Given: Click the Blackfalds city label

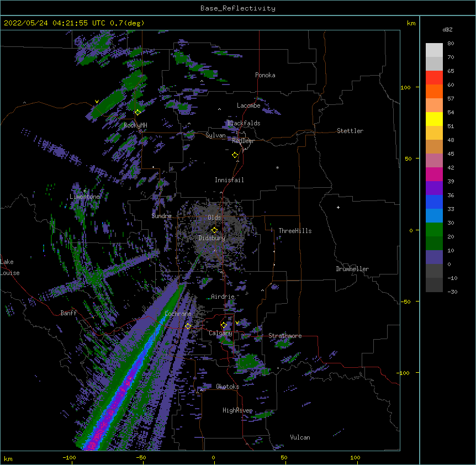Looking at the screenshot, I should pos(244,123).
